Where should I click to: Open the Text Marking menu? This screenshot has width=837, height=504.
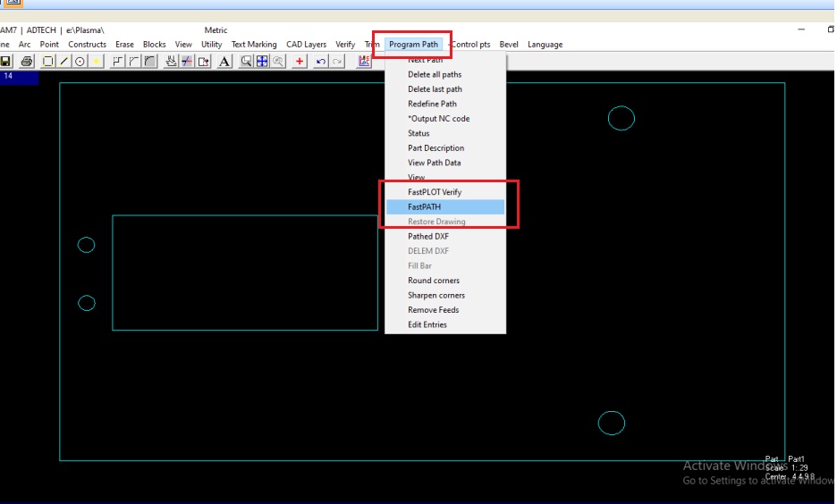[254, 45]
